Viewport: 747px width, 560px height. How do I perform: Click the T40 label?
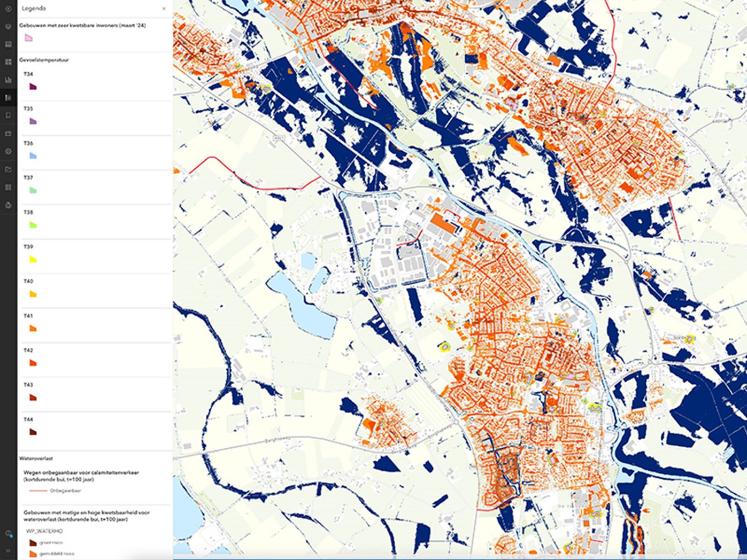tap(28, 281)
